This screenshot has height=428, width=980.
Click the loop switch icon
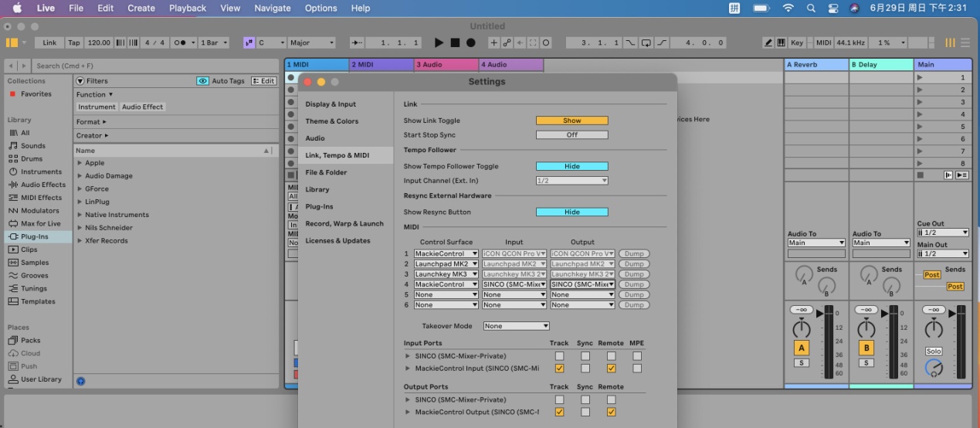[x=646, y=42]
